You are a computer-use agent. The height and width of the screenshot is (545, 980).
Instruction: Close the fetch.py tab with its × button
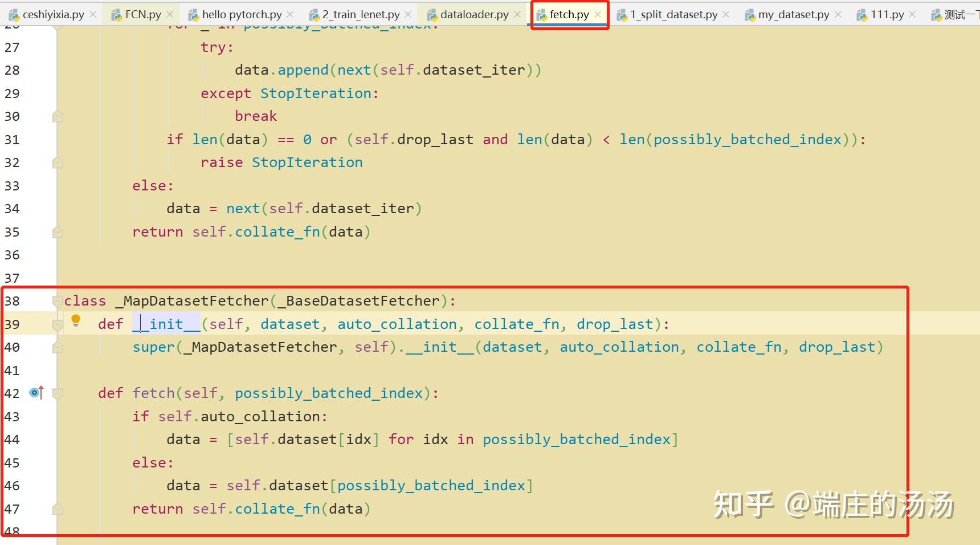click(597, 14)
